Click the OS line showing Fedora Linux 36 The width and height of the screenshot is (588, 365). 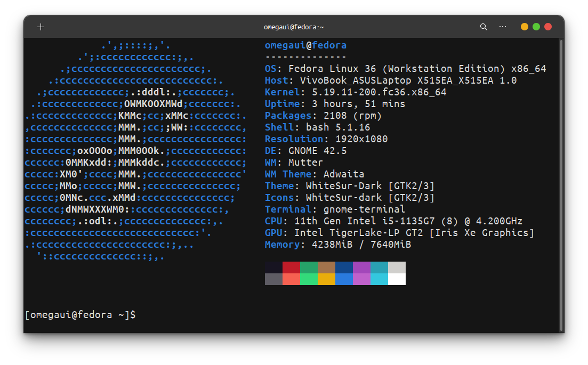(405, 69)
